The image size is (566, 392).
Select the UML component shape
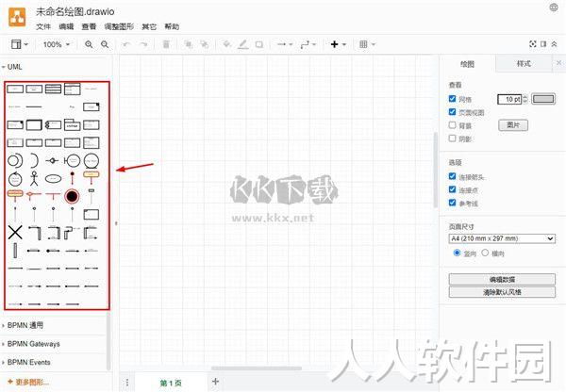click(53, 124)
